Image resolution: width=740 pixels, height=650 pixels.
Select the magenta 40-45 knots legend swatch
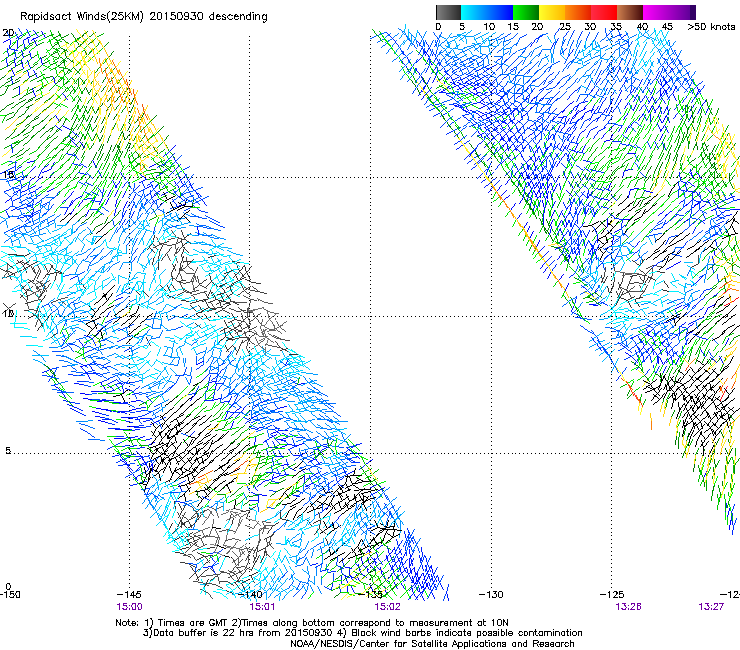click(x=656, y=12)
